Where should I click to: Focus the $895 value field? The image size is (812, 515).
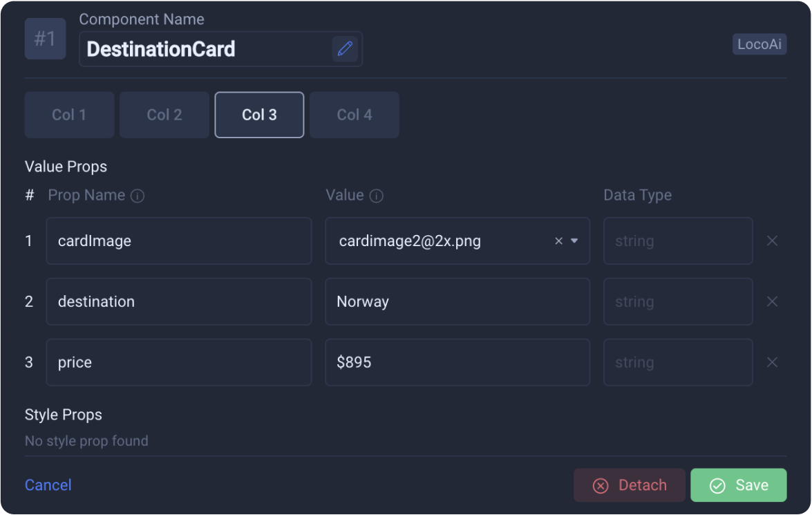457,362
